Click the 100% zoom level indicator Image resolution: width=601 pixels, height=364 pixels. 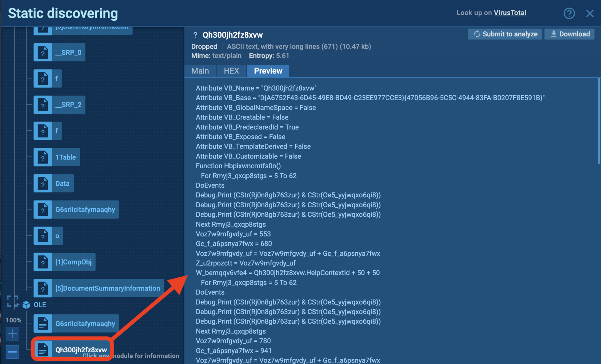(x=13, y=320)
